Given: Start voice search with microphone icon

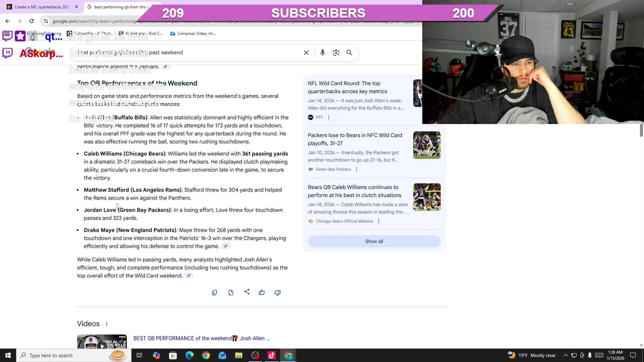Looking at the screenshot, I should [323, 52].
